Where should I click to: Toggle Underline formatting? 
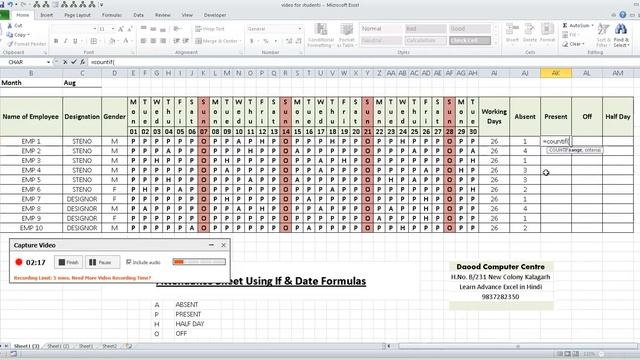click(75, 41)
